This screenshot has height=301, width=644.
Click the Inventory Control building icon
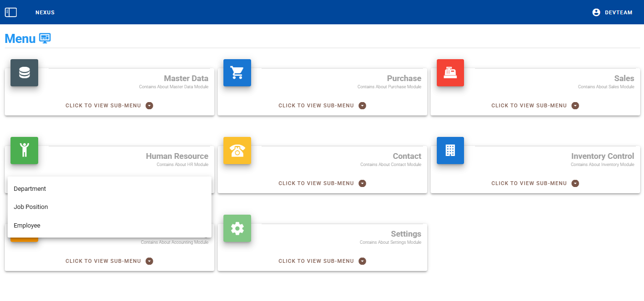click(x=450, y=150)
